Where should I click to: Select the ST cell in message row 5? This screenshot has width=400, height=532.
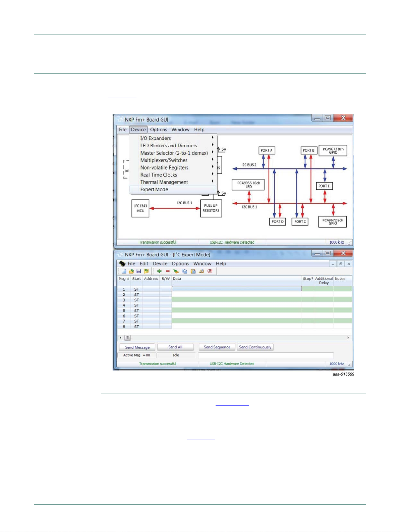tap(136, 311)
